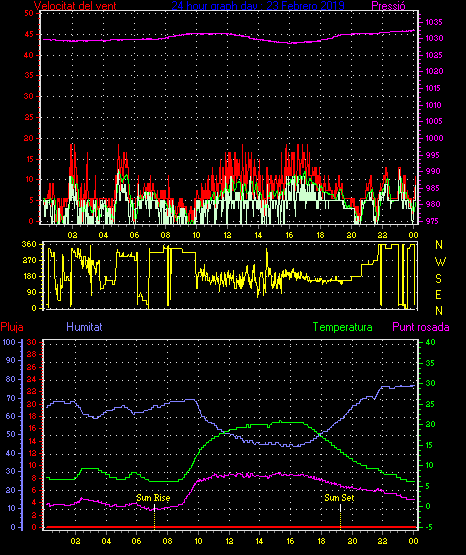Click the compass letter W

tap(440, 262)
